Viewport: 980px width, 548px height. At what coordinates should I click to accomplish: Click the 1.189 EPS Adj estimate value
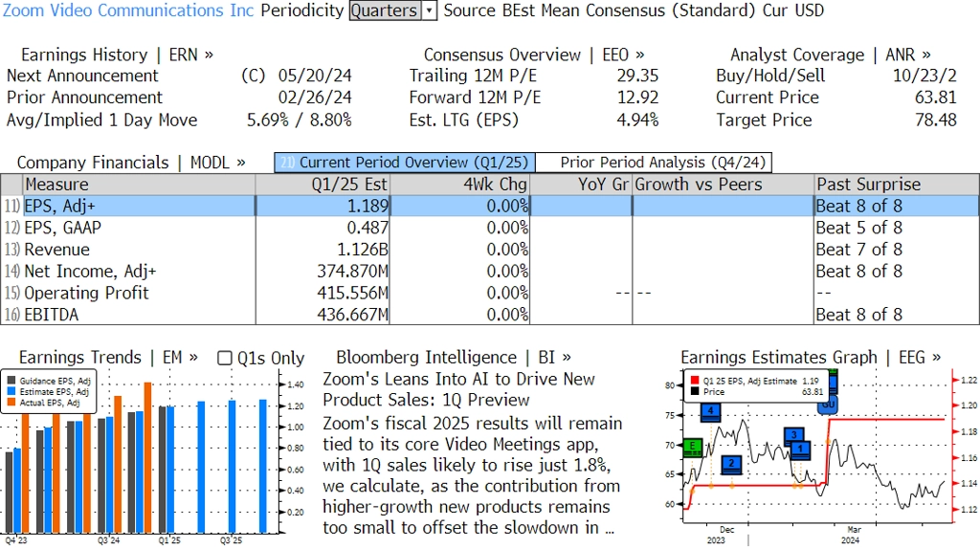[367, 207]
